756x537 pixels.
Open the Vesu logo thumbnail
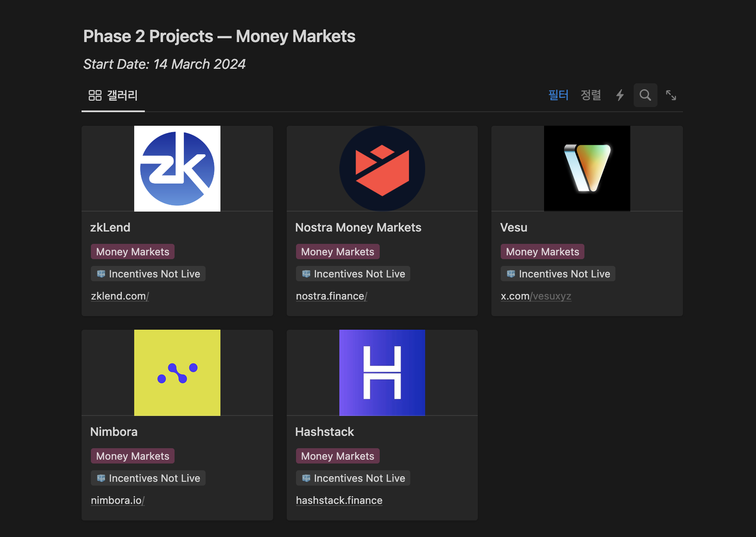587,169
